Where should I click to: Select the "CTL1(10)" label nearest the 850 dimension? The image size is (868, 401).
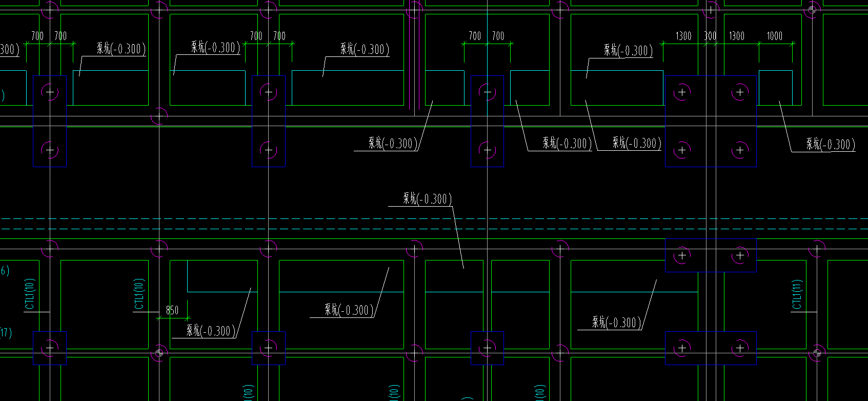pos(139,294)
